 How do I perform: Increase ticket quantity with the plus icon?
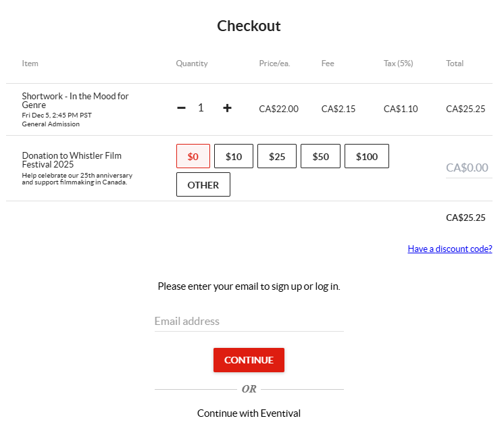click(x=227, y=108)
